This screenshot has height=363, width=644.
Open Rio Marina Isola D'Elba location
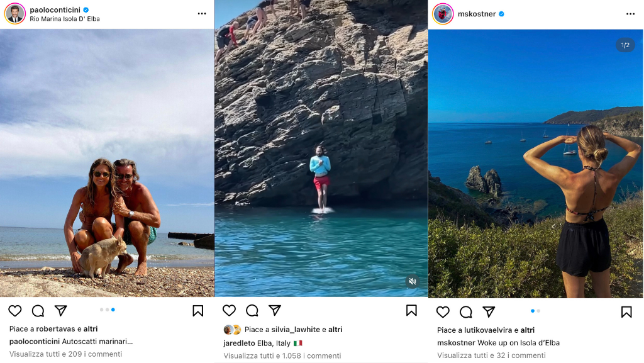point(65,19)
